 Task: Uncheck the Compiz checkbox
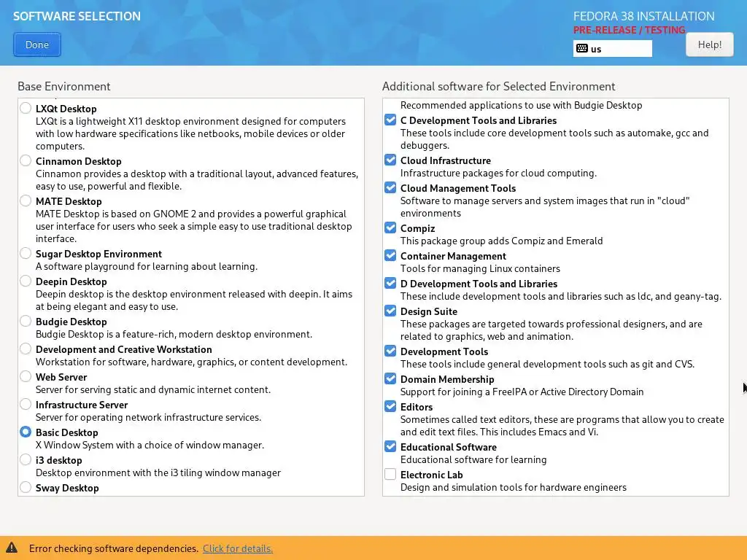[x=390, y=227]
